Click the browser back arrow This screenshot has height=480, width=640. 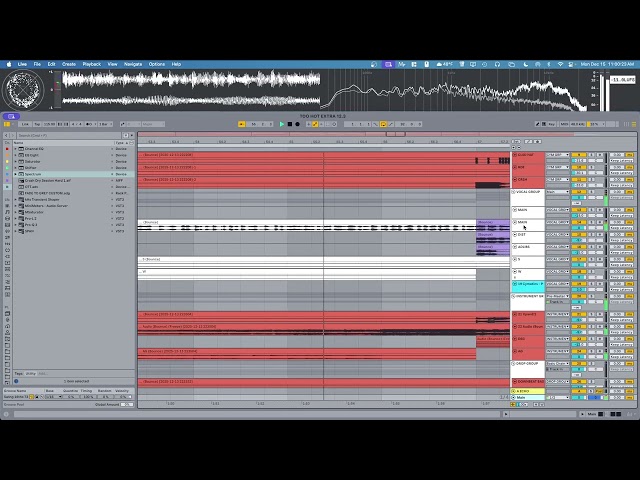[x=6, y=135]
